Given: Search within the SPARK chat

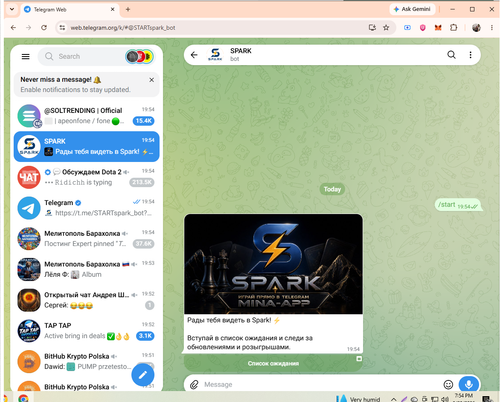Looking at the screenshot, I should (x=451, y=55).
